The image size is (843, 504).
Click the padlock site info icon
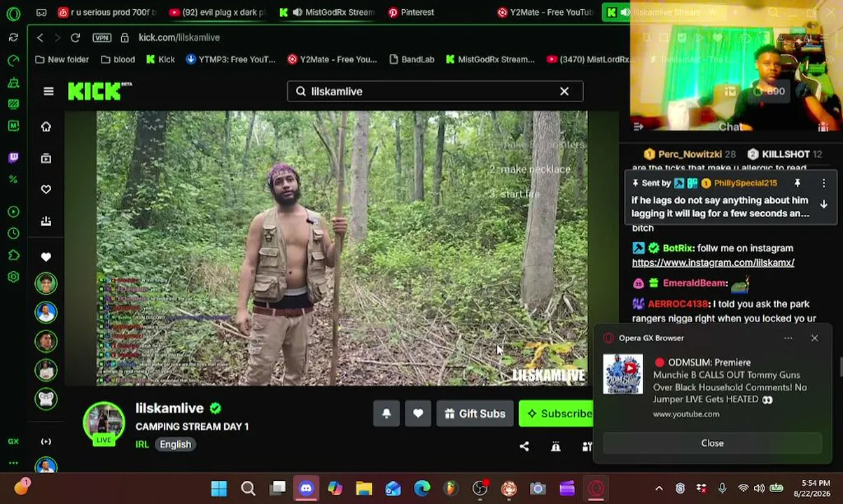(124, 37)
